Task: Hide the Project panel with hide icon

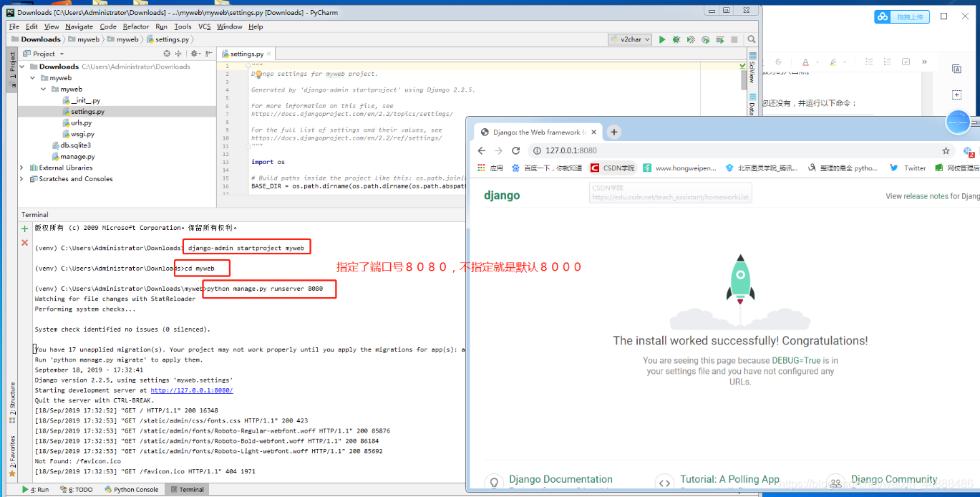Action: [x=210, y=54]
